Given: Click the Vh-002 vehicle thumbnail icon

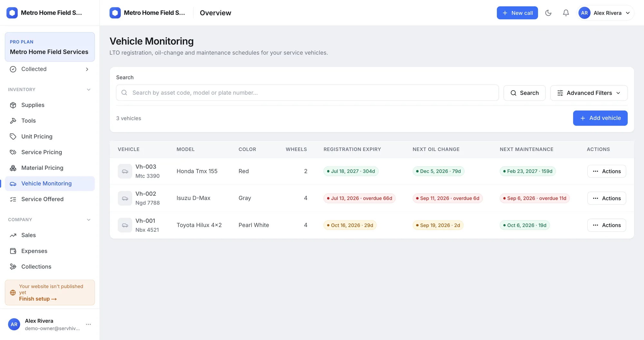Looking at the screenshot, I should click(x=125, y=198).
